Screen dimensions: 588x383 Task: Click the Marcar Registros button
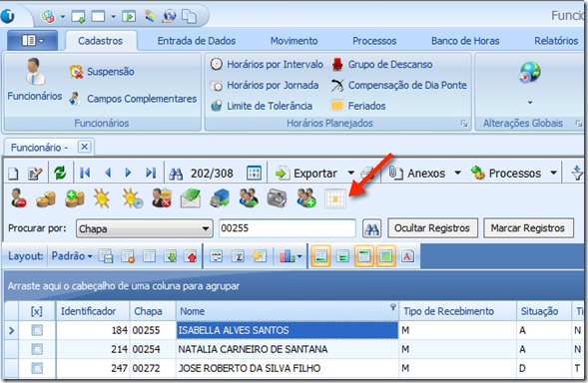point(528,228)
